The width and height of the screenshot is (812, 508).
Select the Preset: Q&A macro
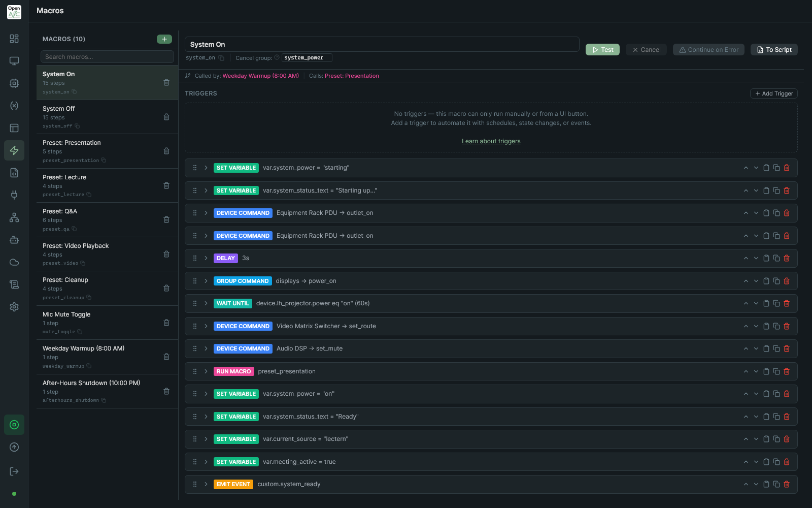pos(107,219)
